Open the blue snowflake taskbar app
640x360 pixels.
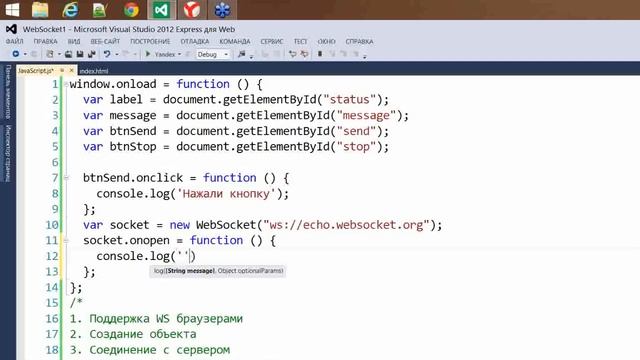click(222, 10)
